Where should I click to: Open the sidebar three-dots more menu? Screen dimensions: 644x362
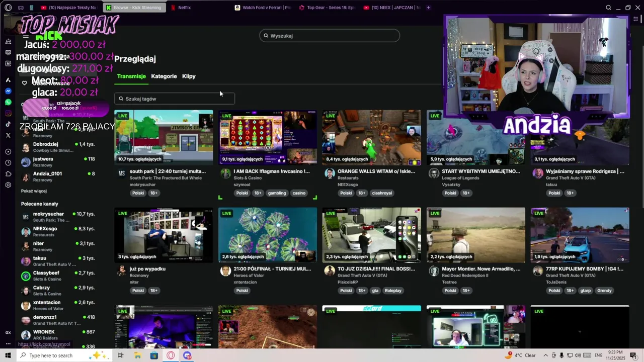[8, 344]
